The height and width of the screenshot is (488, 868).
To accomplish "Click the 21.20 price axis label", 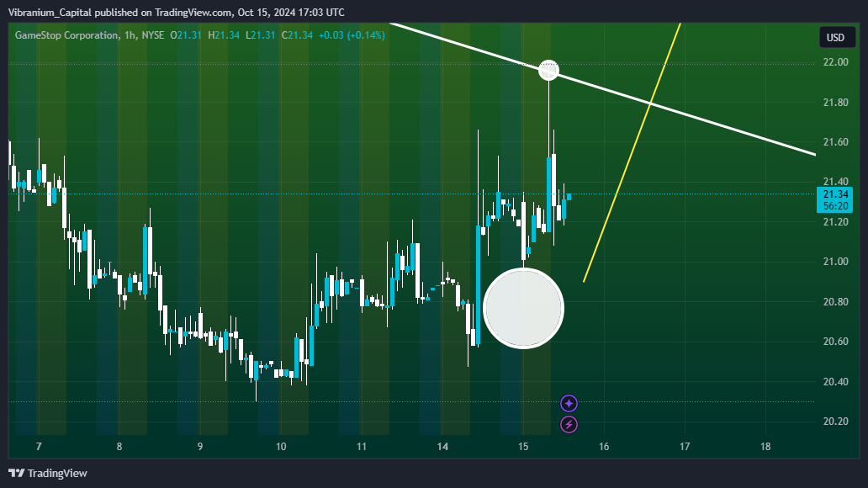I will click(835, 222).
